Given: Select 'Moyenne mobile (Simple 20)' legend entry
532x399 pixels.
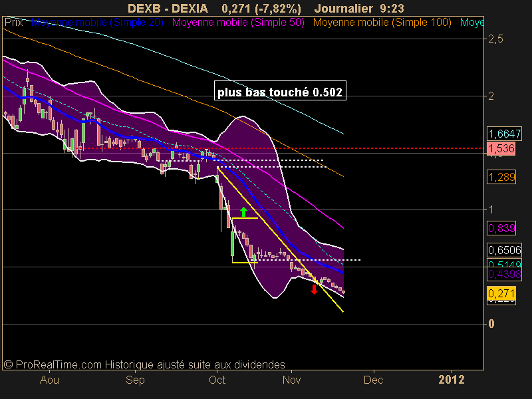Looking at the screenshot, I should click(x=97, y=23).
